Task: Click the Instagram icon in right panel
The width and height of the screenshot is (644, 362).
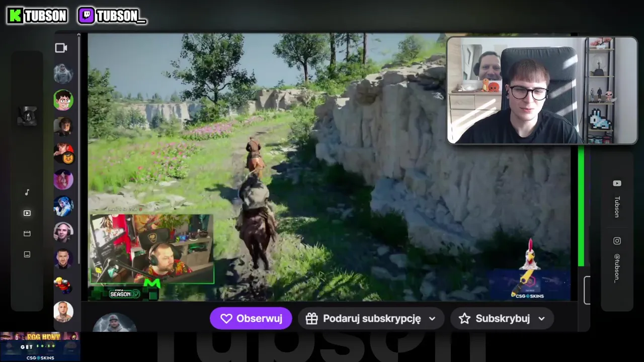Action: [x=617, y=241]
